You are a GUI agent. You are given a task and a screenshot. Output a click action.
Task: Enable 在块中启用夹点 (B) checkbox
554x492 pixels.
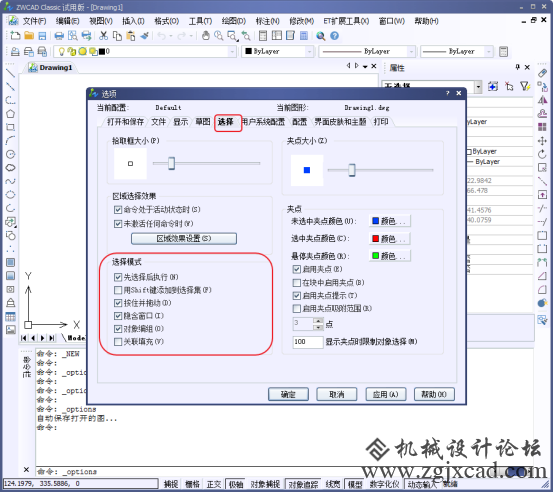297,283
